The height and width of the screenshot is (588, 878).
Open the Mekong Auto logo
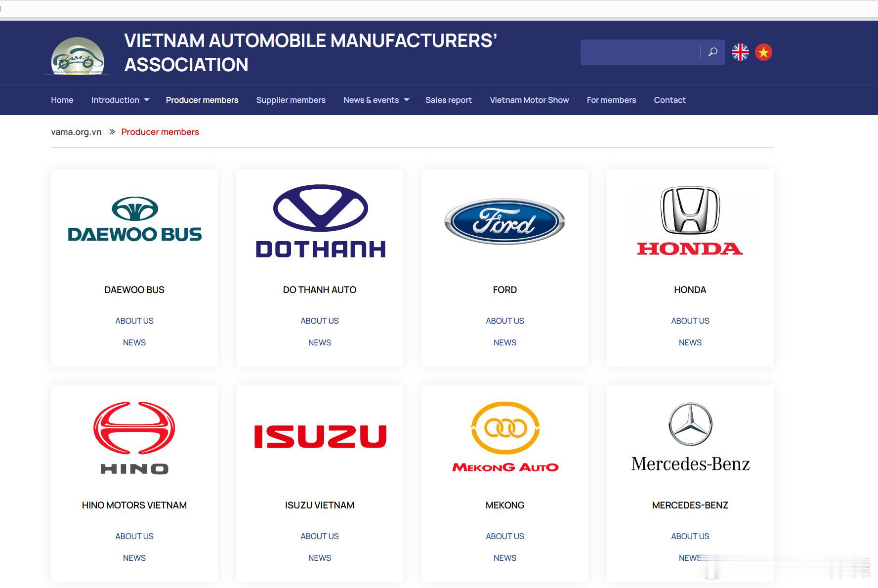tap(505, 437)
